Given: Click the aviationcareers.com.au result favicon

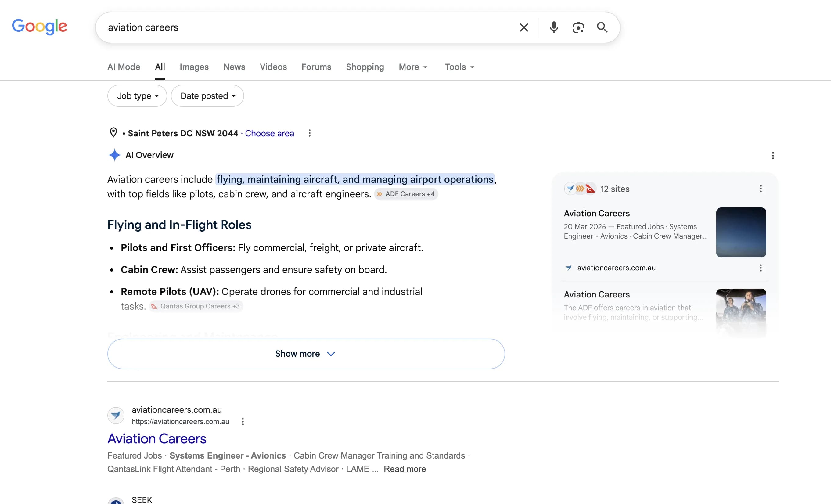Looking at the screenshot, I should (116, 415).
